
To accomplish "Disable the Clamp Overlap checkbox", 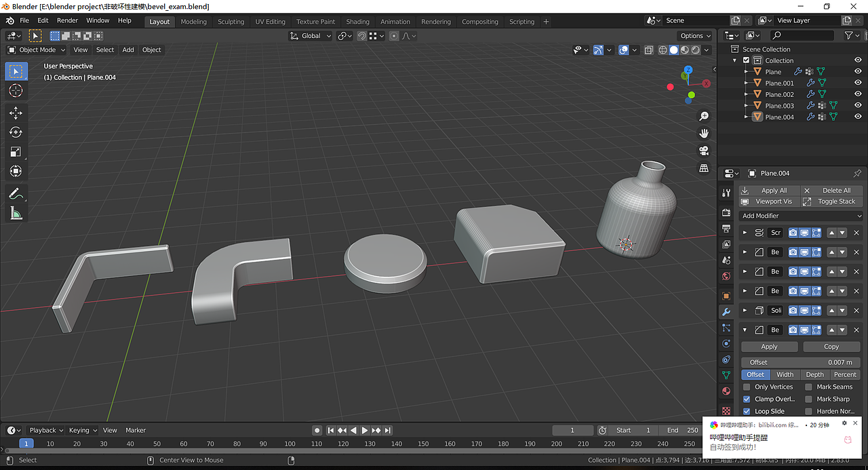I will pyautogui.click(x=747, y=399).
